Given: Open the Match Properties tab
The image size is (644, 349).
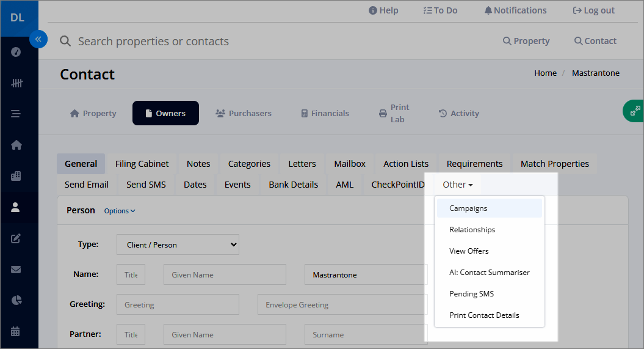Looking at the screenshot, I should click(x=555, y=164).
